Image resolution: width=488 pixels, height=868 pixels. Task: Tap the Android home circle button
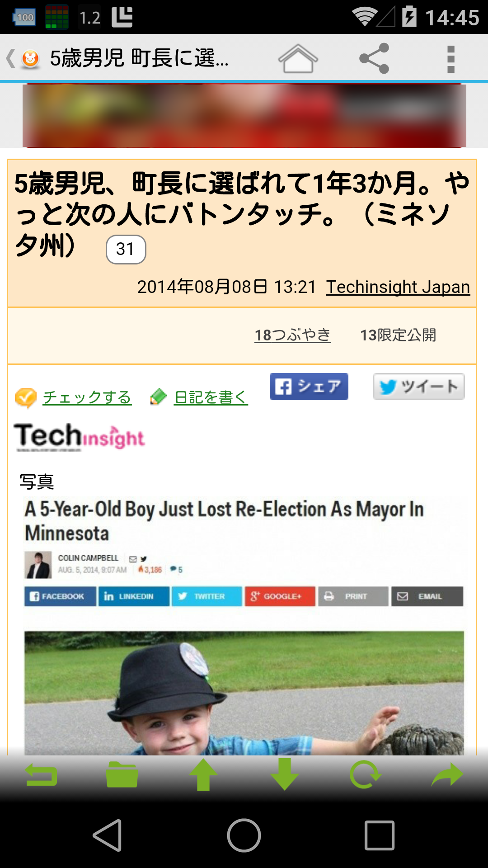coord(244,835)
